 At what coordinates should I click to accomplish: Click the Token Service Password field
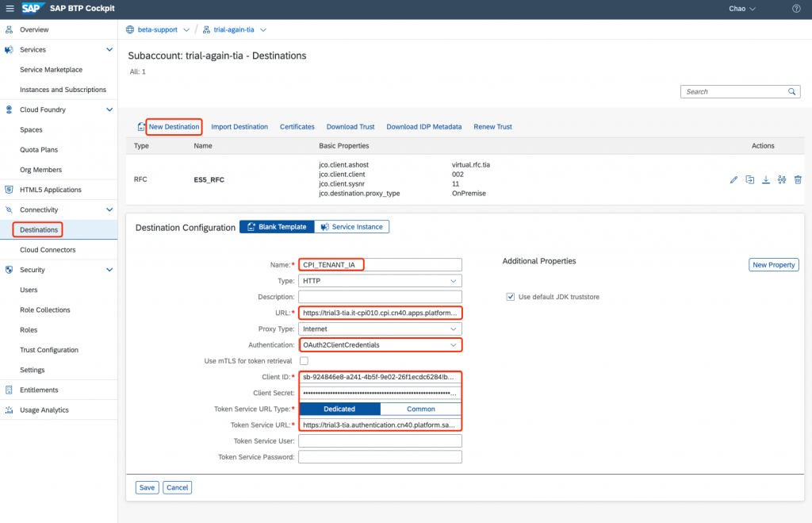click(380, 457)
